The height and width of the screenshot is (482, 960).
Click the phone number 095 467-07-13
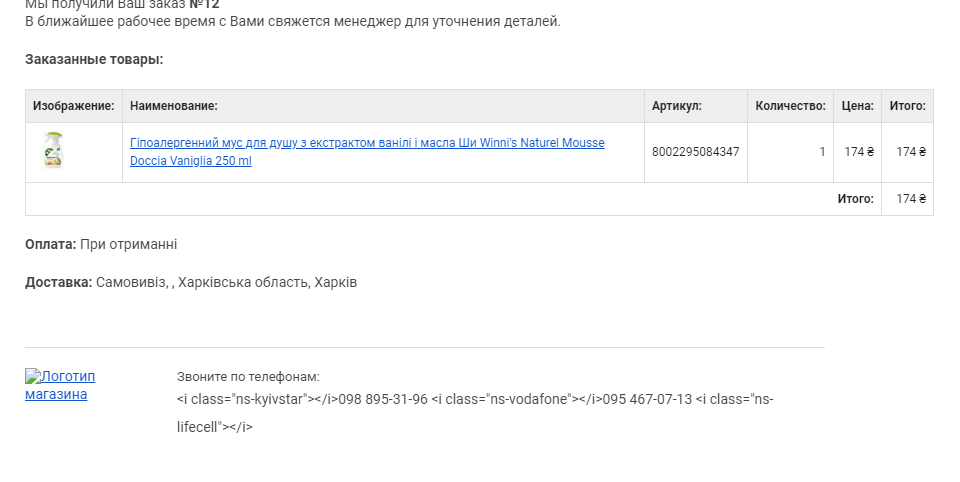click(647, 399)
